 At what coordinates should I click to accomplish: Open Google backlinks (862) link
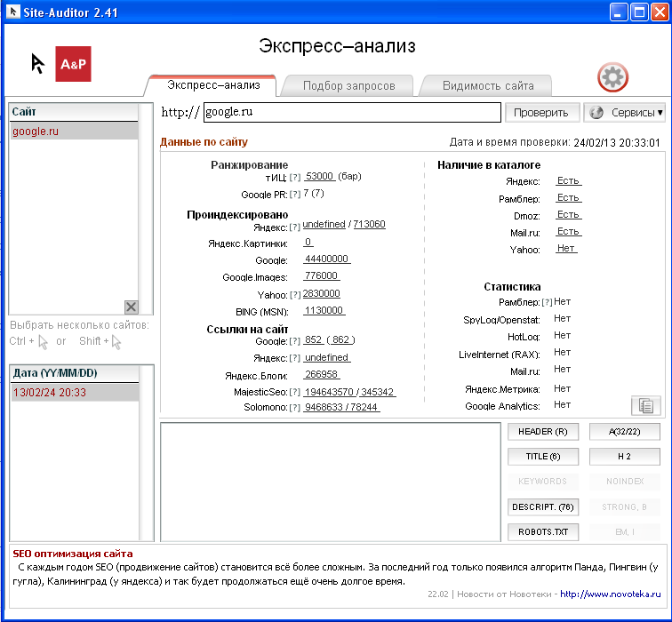(340, 339)
